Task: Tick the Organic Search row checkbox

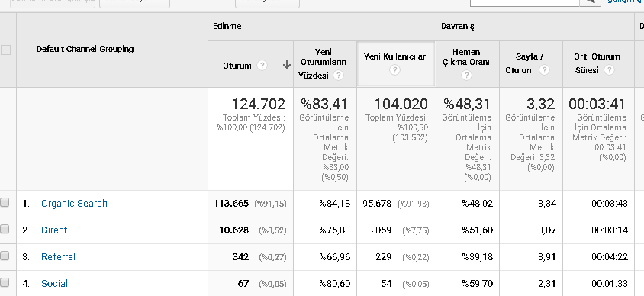Action: click(x=5, y=202)
